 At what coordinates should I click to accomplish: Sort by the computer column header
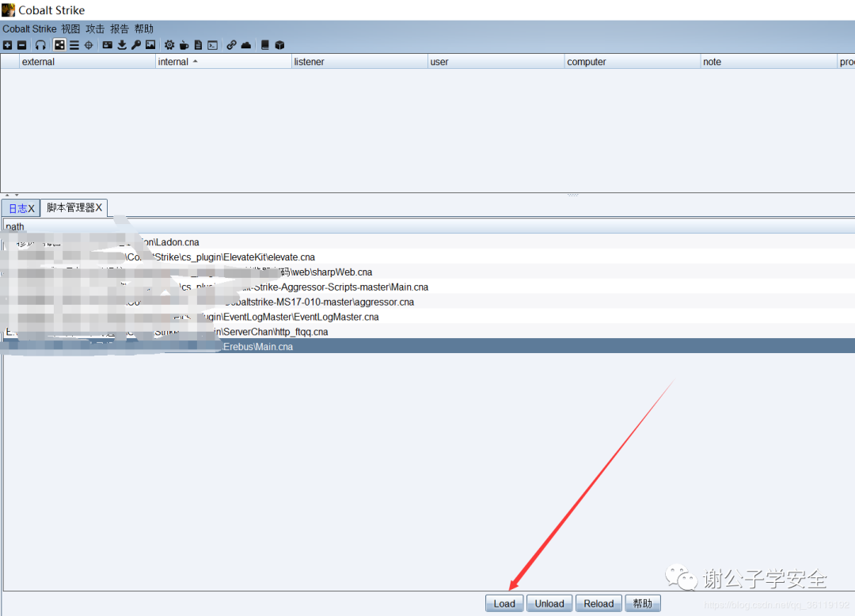tap(633, 62)
